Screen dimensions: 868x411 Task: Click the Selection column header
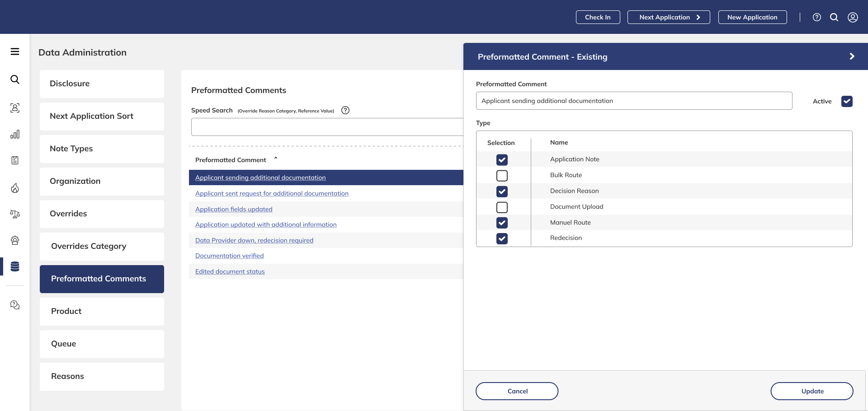click(501, 143)
